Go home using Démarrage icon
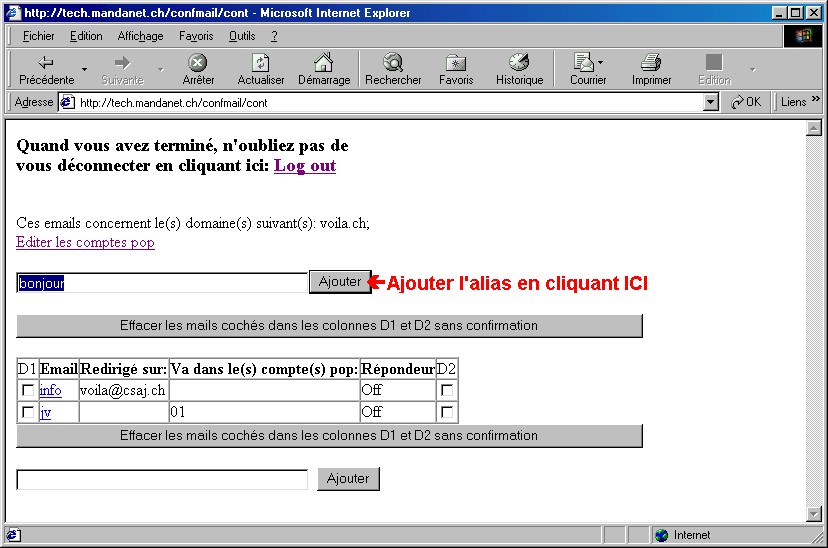Screen dimensions: 828x548 coord(324,63)
